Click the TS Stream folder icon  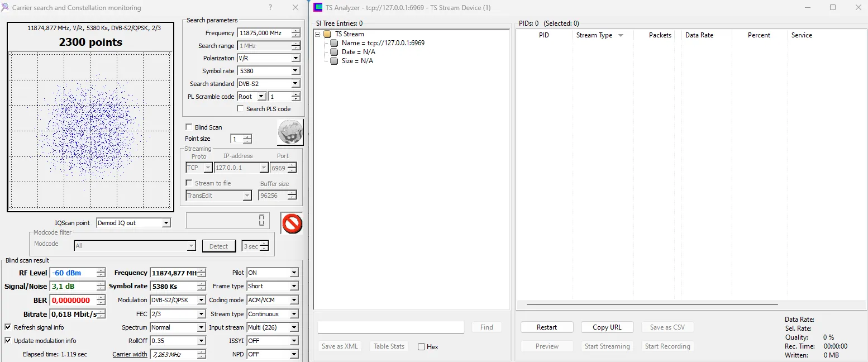click(x=327, y=34)
